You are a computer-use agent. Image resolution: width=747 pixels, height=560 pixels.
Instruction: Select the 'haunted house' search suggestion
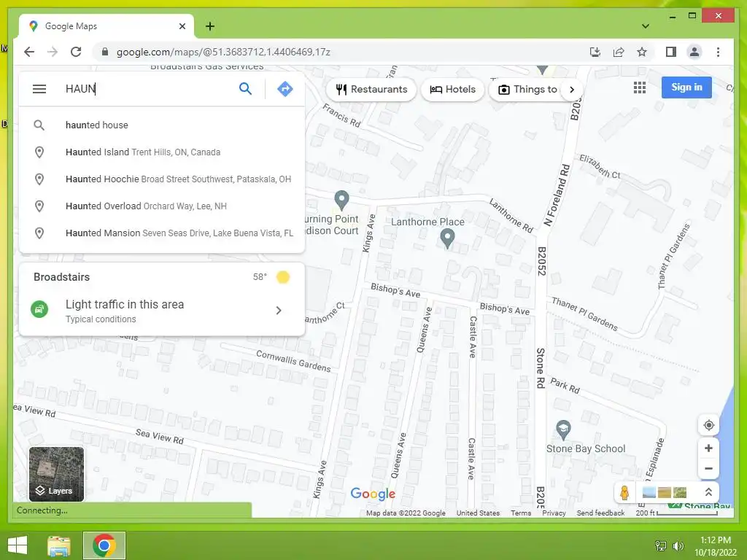tap(162, 125)
